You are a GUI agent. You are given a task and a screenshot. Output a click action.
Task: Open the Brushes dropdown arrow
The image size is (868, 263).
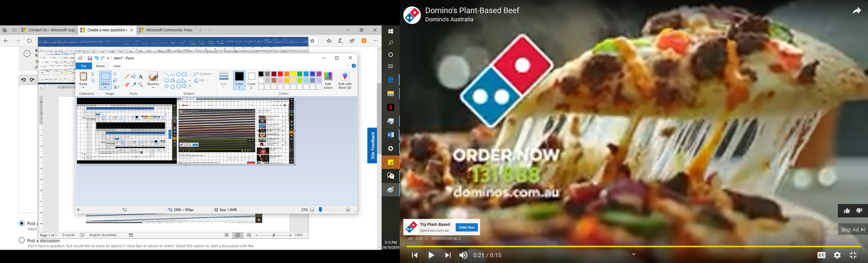[x=153, y=88]
